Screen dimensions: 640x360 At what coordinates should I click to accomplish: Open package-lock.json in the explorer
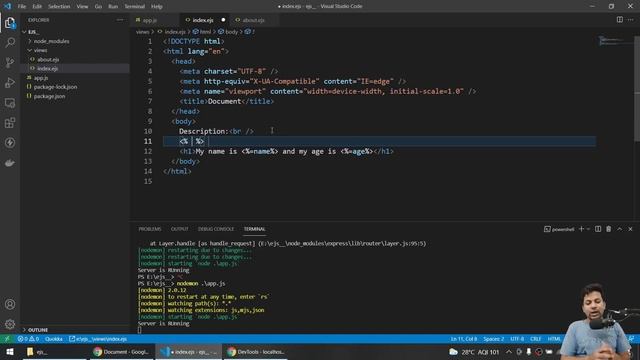pyautogui.click(x=55, y=87)
